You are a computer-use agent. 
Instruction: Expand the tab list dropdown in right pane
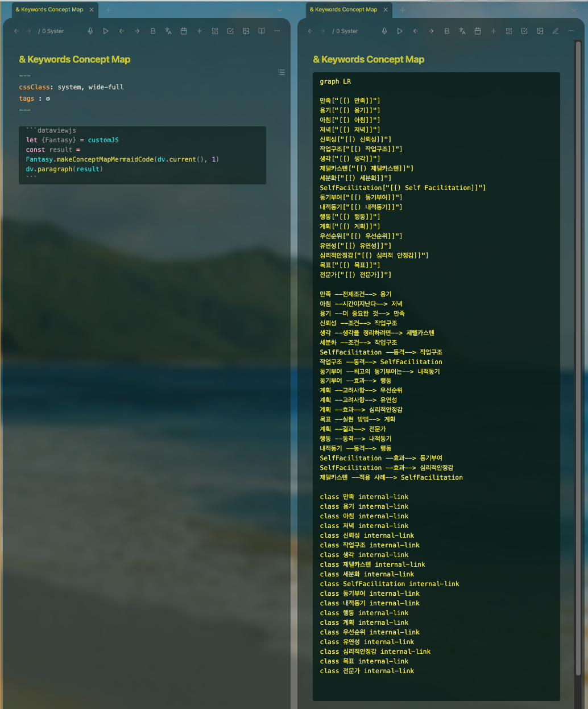(574, 10)
